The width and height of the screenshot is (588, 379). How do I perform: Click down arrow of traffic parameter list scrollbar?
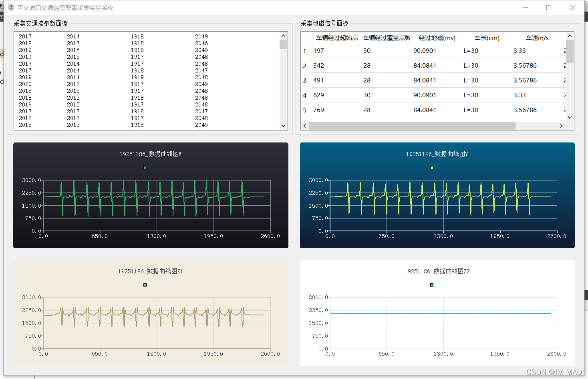tap(284, 126)
